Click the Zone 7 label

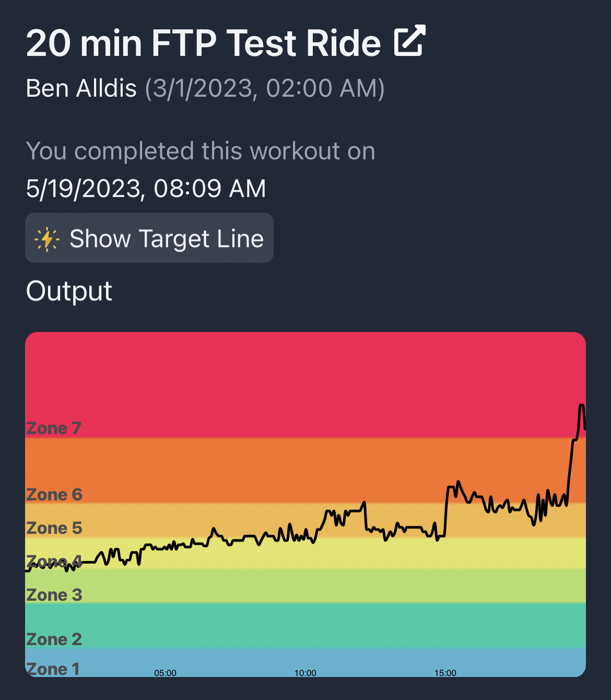54,428
